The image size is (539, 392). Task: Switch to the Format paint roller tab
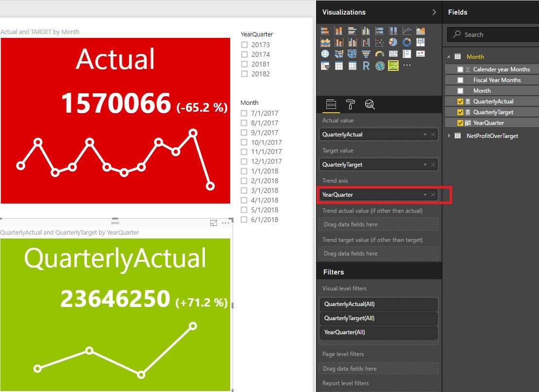pyautogui.click(x=350, y=104)
